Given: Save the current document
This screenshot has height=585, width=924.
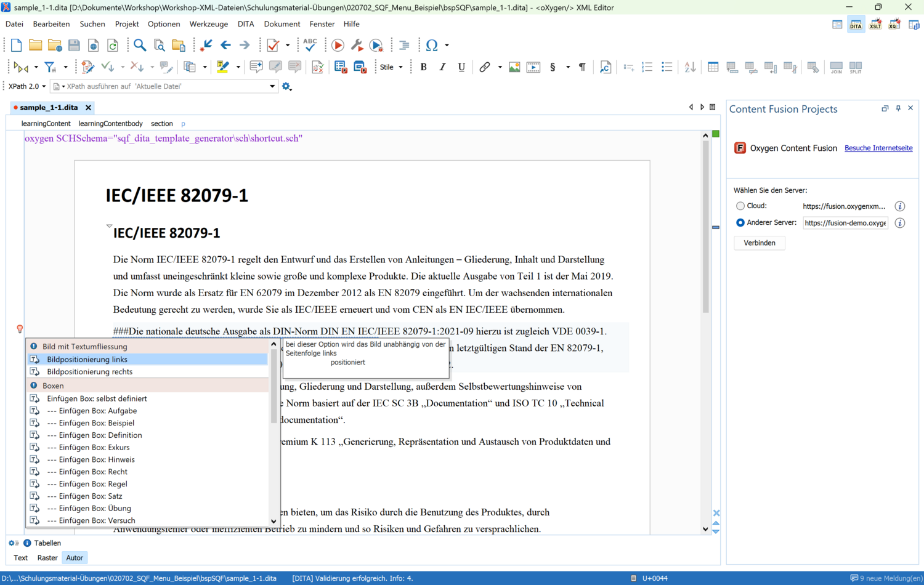Looking at the screenshot, I should (x=74, y=45).
